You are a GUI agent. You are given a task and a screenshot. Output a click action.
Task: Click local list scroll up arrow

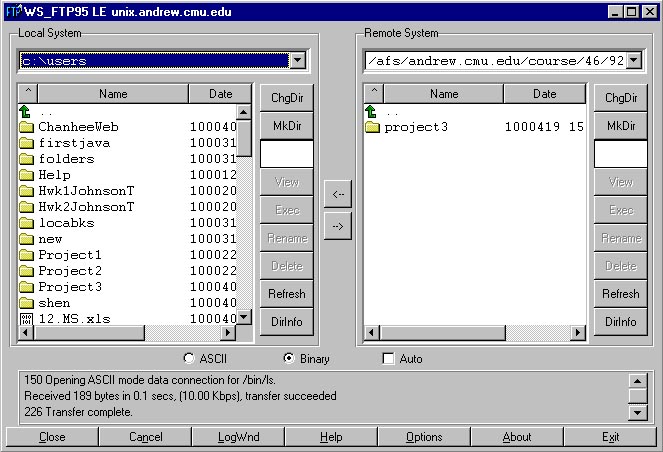coord(244,112)
